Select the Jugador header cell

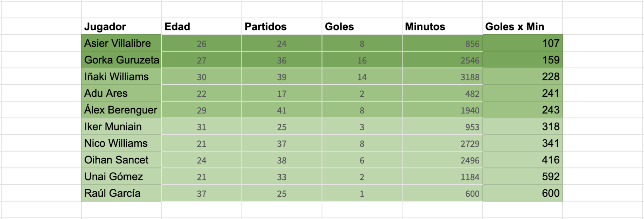coord(121,27)
